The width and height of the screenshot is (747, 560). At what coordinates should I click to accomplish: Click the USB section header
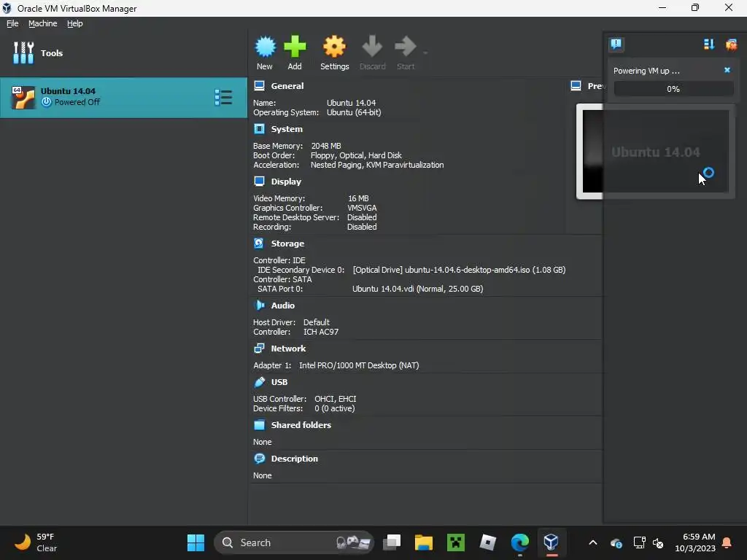point(279,382)
